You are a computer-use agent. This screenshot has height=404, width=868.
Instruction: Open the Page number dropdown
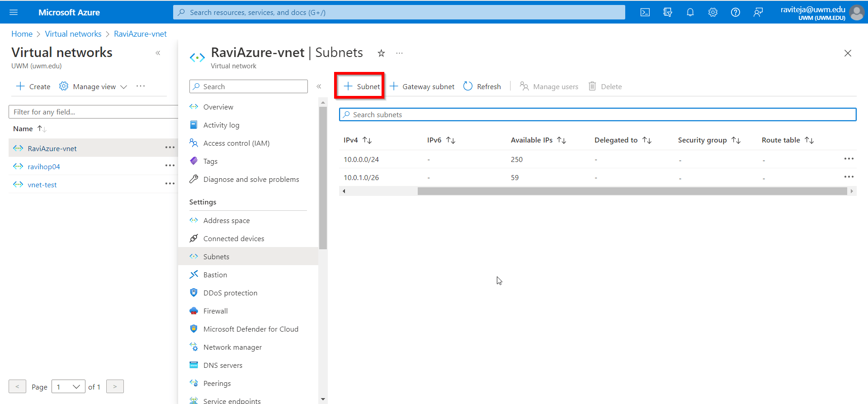point(68,386)
